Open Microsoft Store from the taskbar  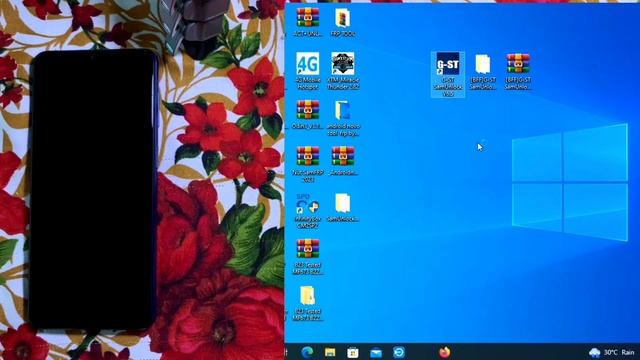click(x=353, y=352)
